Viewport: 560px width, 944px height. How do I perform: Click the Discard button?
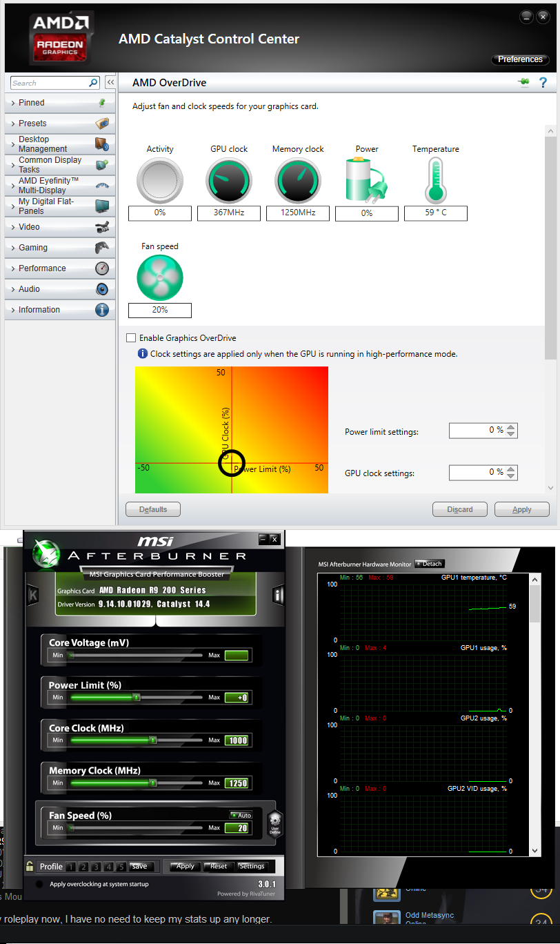[x=460, y=509]
